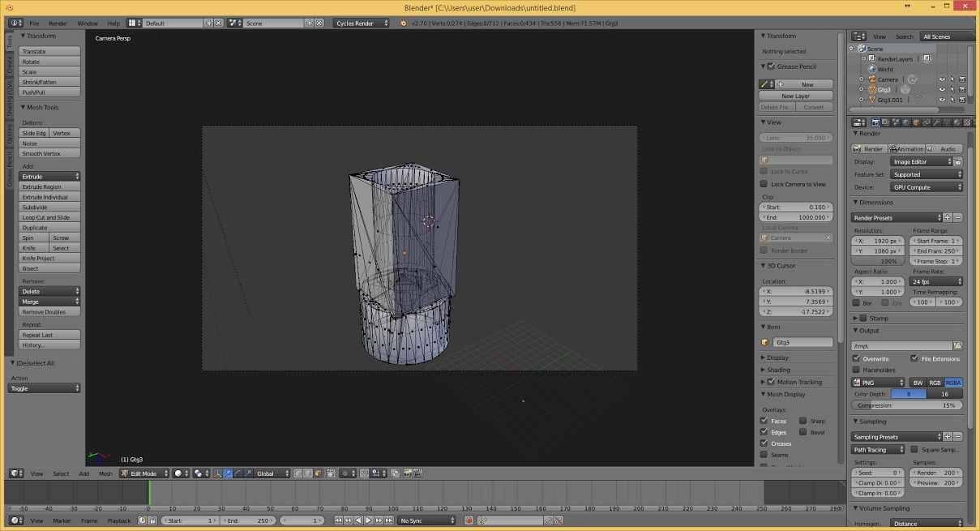The height and width of the screenshot is (531, 980).
Task: Toggle the 3D manipulator widget icon
Action: [x=217, y=473]
